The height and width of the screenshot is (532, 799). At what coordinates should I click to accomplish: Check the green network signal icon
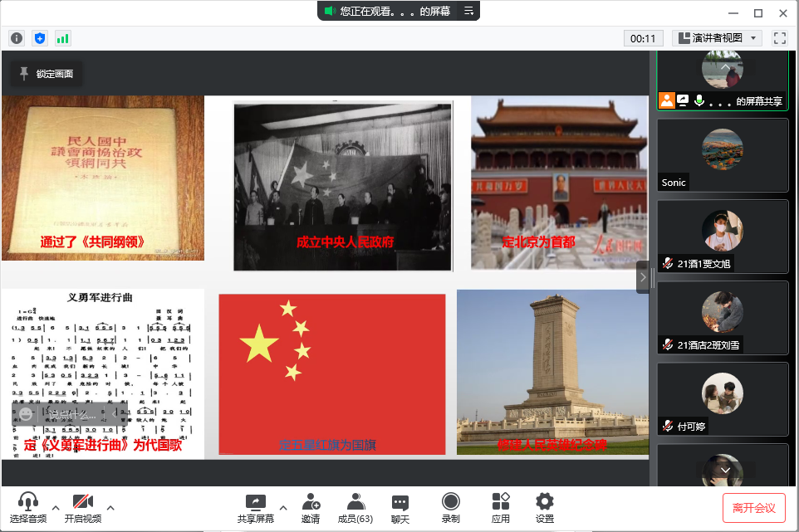point(63,38)
